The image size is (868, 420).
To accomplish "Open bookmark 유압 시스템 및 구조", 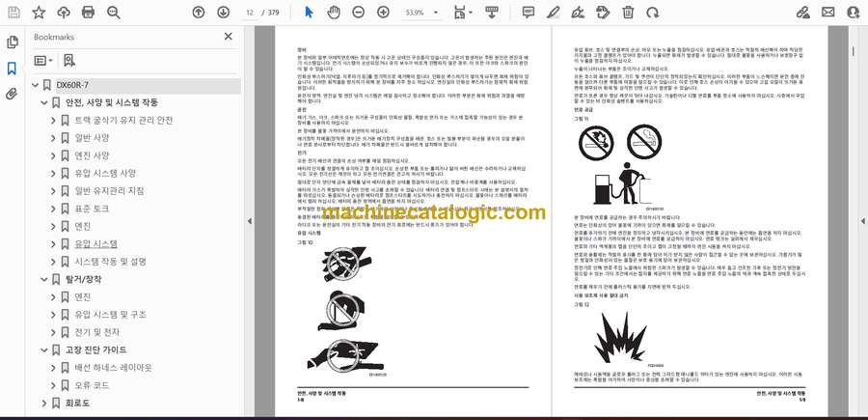I will click(111, 315).
